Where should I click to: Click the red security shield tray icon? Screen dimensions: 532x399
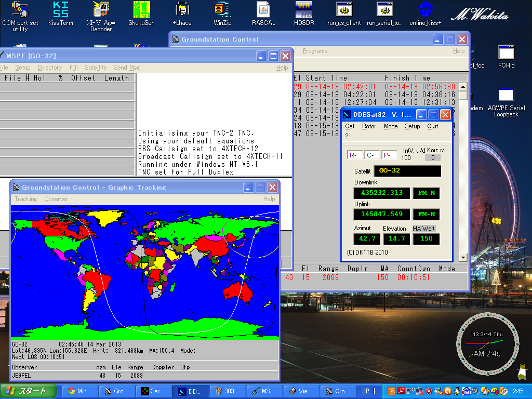click(429, 391)
